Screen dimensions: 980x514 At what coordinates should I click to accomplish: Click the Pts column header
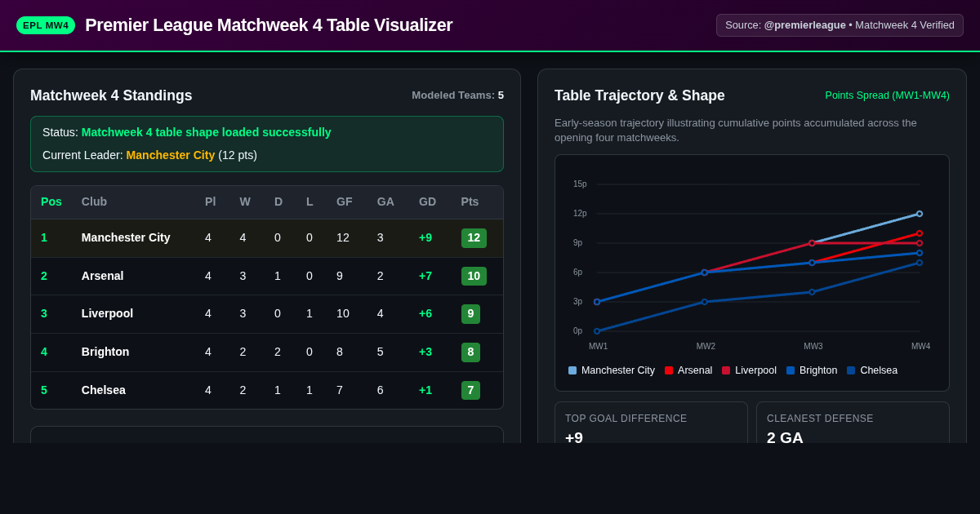(x=470, y=202)
